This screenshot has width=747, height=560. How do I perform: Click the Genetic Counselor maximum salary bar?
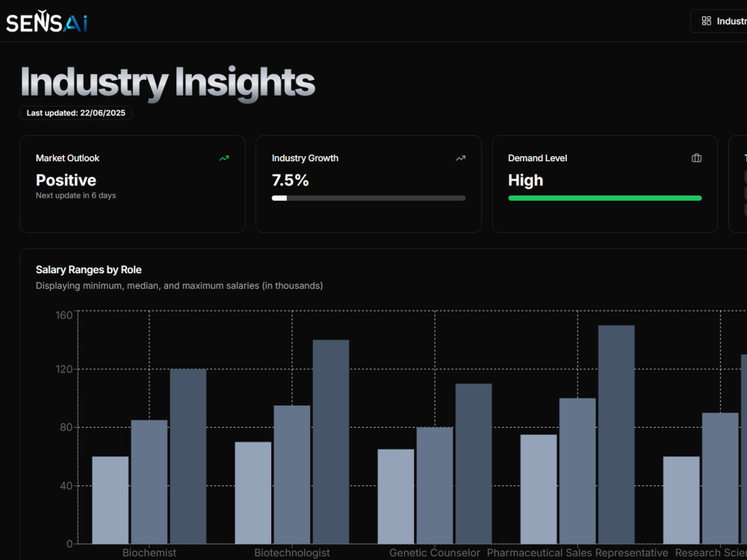(474, 464)
